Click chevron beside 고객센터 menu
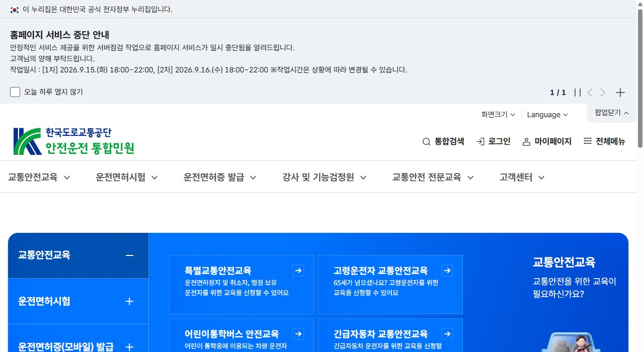 pos(541,178)
